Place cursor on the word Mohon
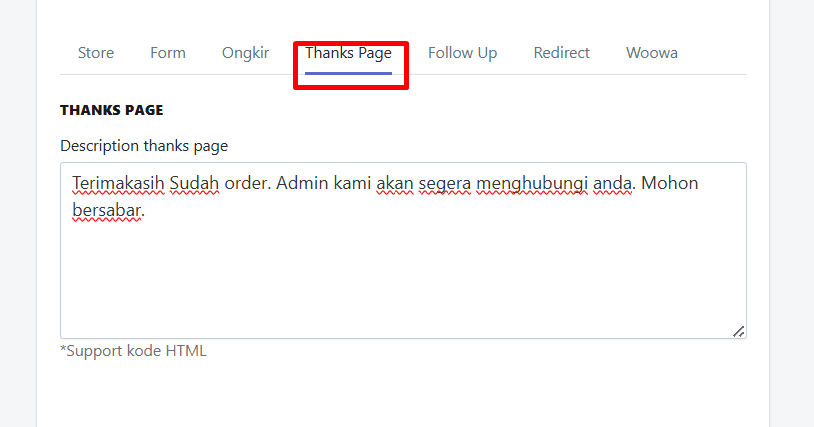 670,183
